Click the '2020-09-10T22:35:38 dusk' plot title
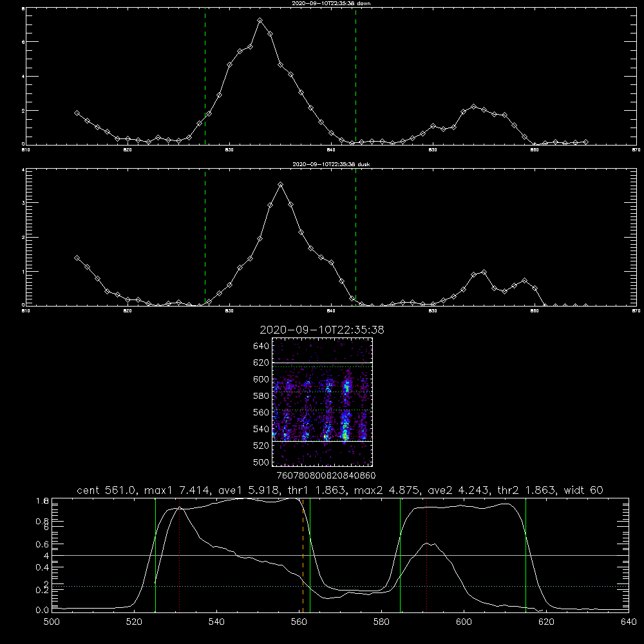Viewport: 644px width, 644px height. coord(331,164)
